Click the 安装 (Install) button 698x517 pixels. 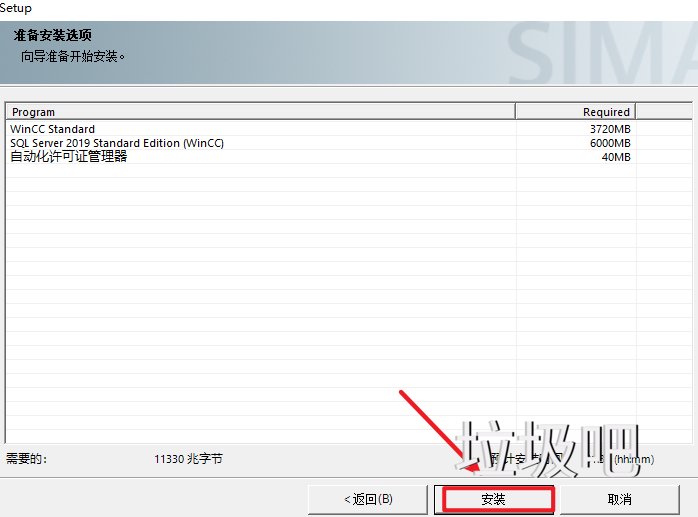(x=493, y=498)
